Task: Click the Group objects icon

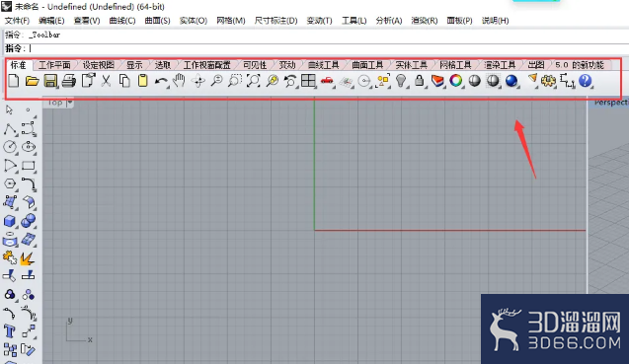Action: pos(10,295)
